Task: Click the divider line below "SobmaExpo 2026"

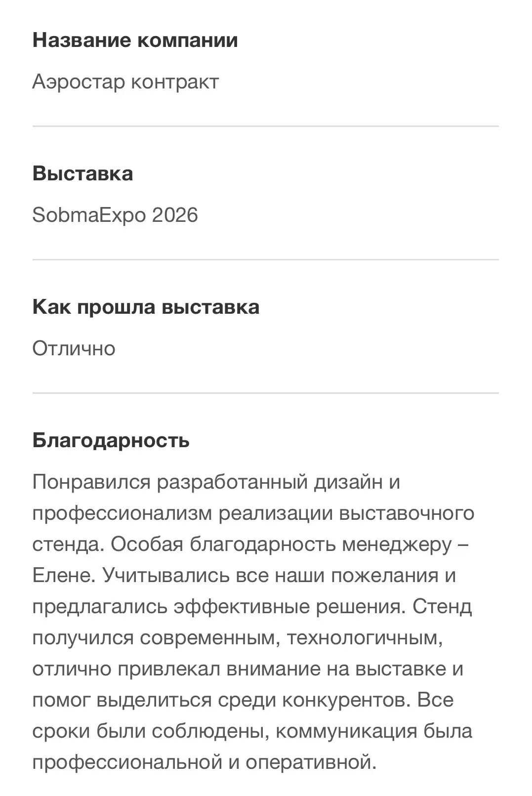Action: pos(266,259)
